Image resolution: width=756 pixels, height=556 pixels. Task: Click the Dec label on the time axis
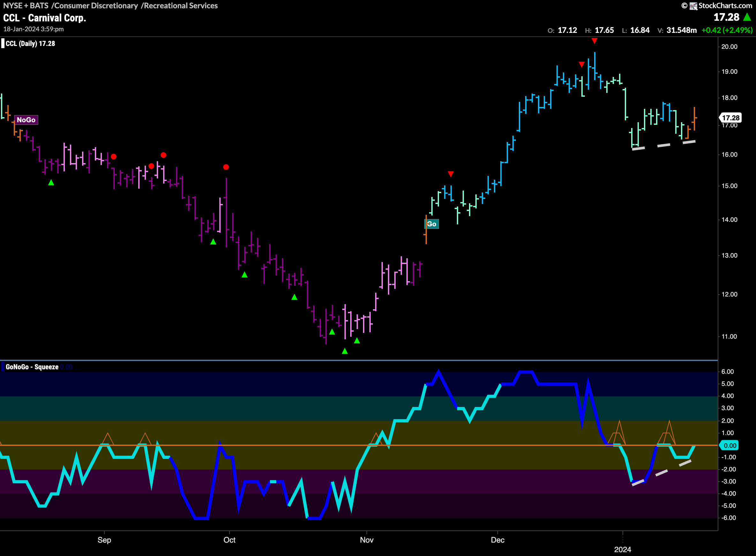[x=497, y=540]
